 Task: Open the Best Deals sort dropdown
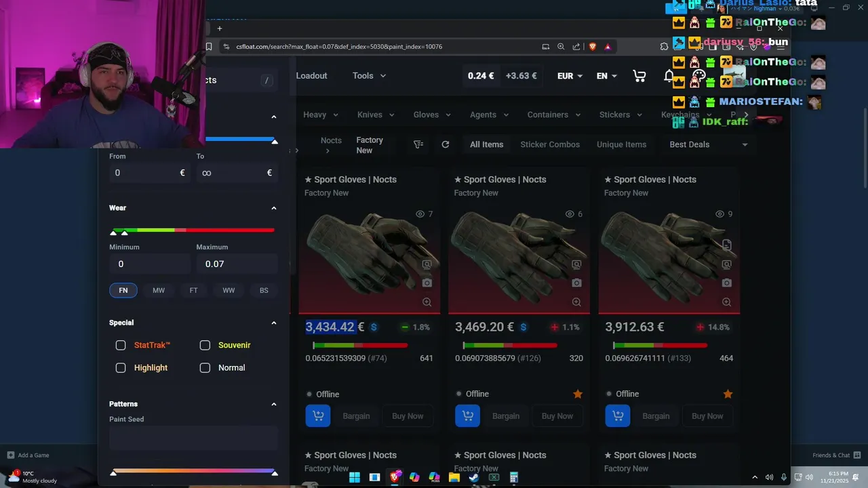pos(708,144)
